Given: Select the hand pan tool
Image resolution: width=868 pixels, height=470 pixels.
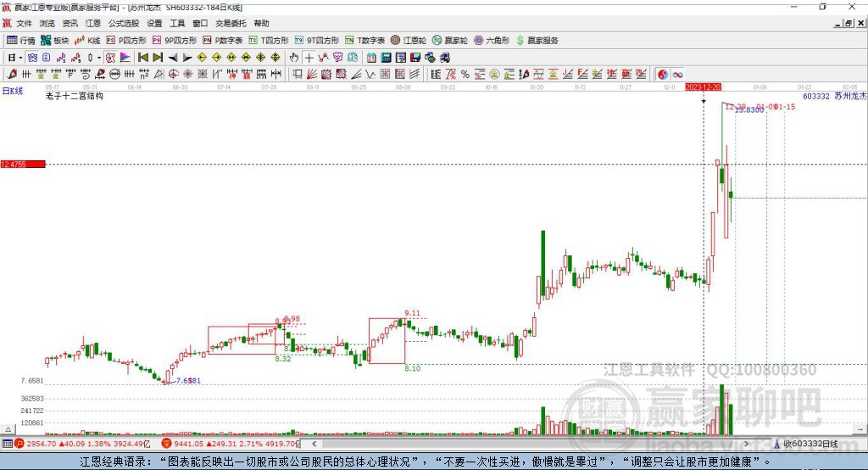Looking at the screenshot, I should [294, 58].
